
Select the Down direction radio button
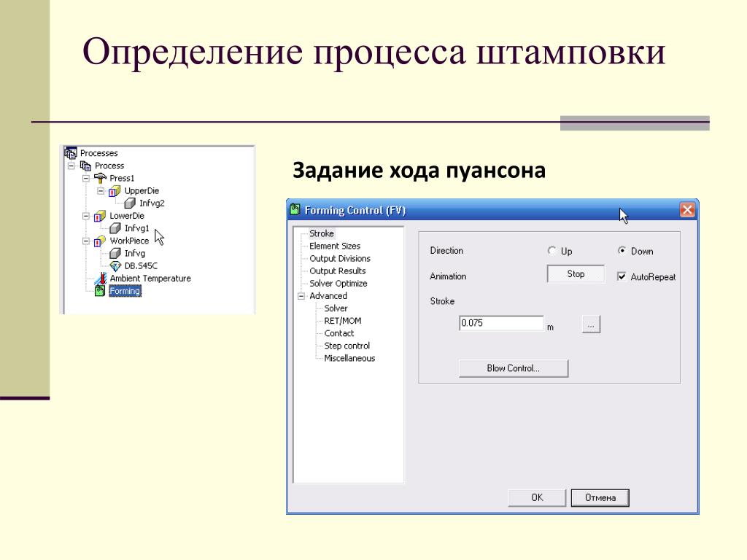click(x=622, y=251)
